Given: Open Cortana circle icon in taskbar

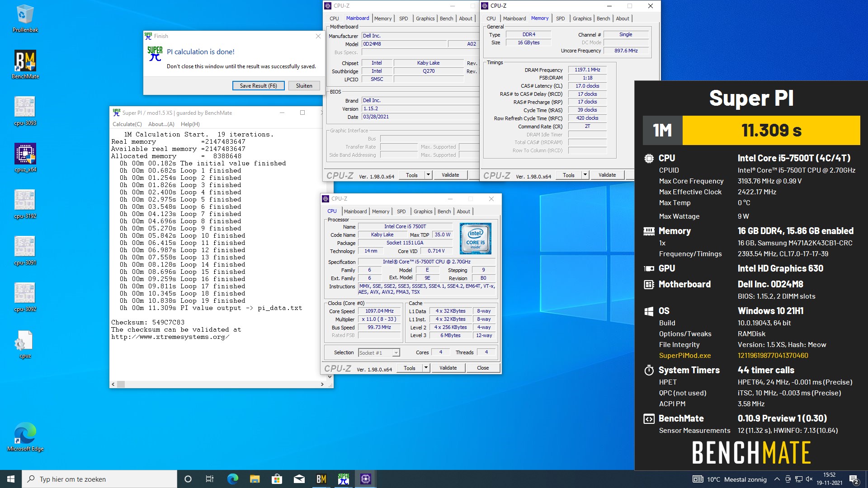Looking at the screenshot, I should [188, 479].
